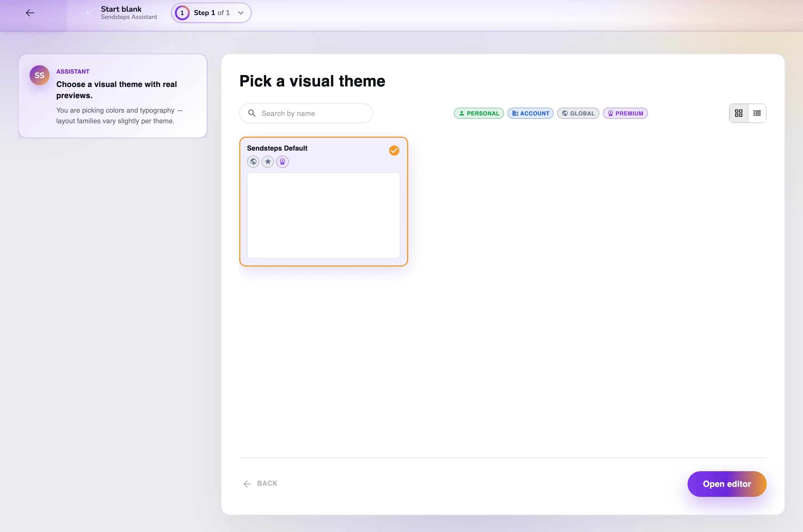The width and height of the screenshot is (803, 532).
Task: Toggle the Account theme filter
Action: (530, 113)
